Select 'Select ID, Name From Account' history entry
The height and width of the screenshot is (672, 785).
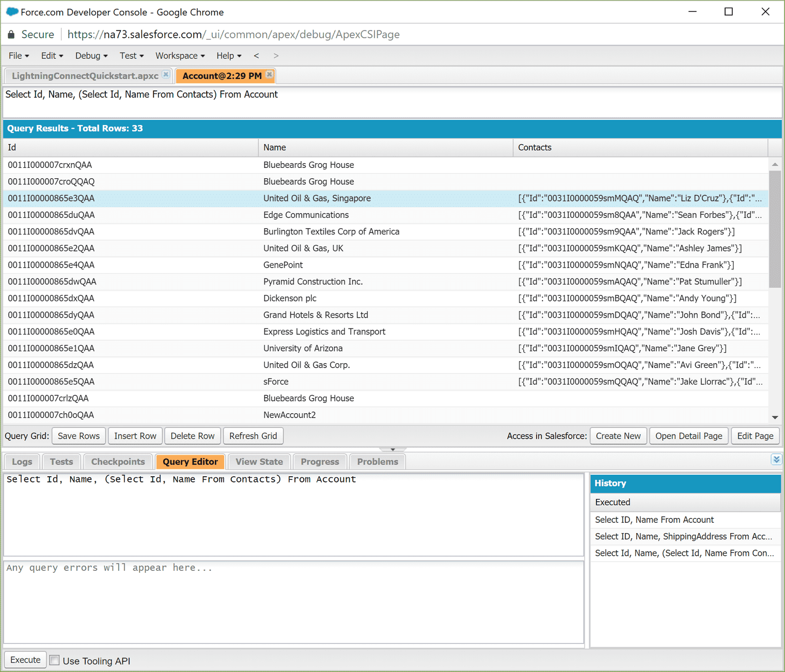pyautogui.click(x=654, y=520)
